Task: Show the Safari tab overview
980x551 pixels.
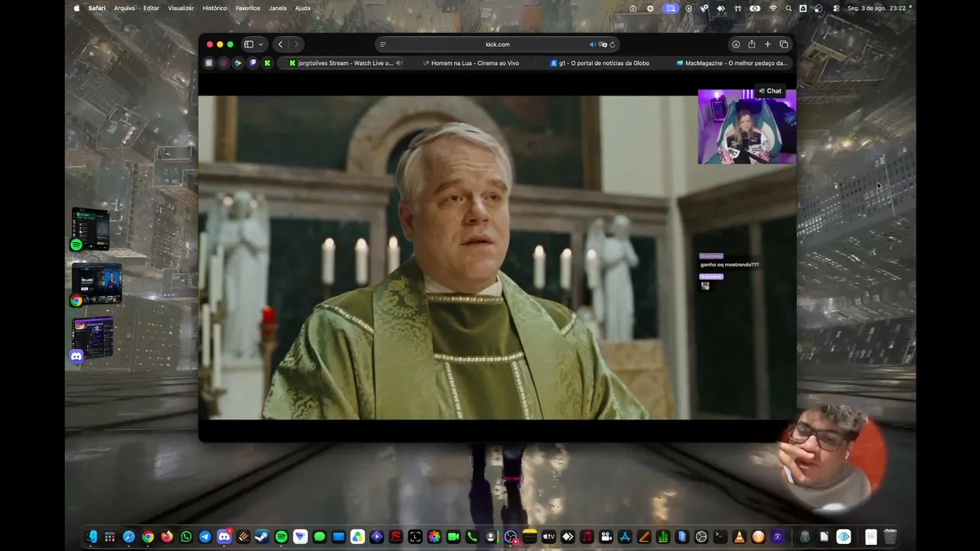Action: (x=784, y=44)
